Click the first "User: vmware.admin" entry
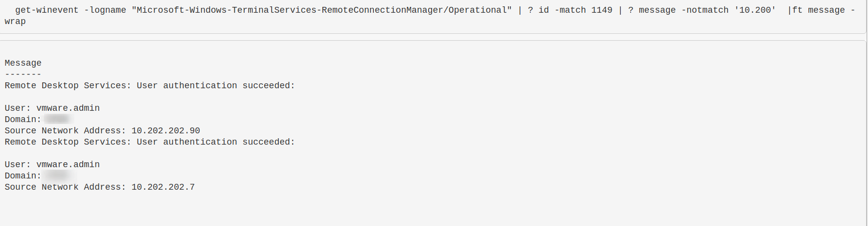Image resolution: width=868 pixels, height=226 pixels. [52, 108]
